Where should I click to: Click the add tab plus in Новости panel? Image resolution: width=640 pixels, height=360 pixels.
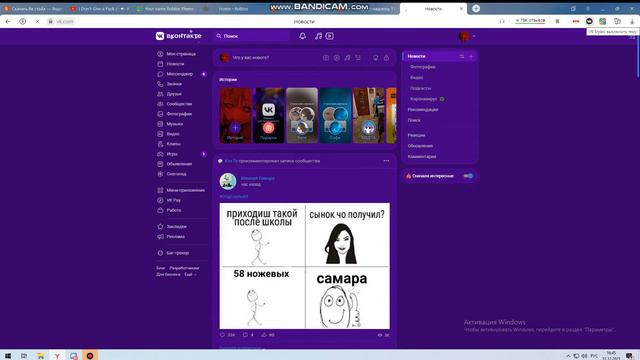pos(471,56)
